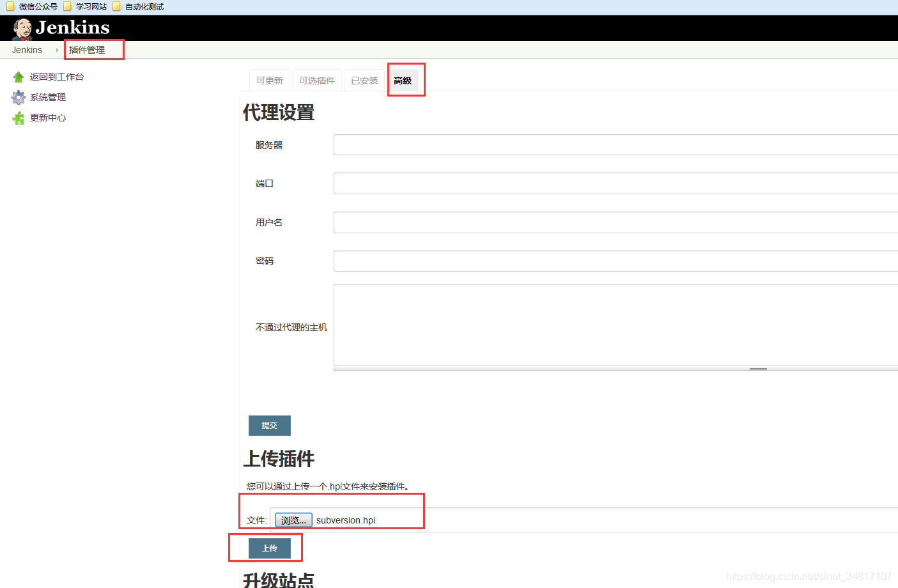Click the 升级站点 heading

[x=279, y=580]
